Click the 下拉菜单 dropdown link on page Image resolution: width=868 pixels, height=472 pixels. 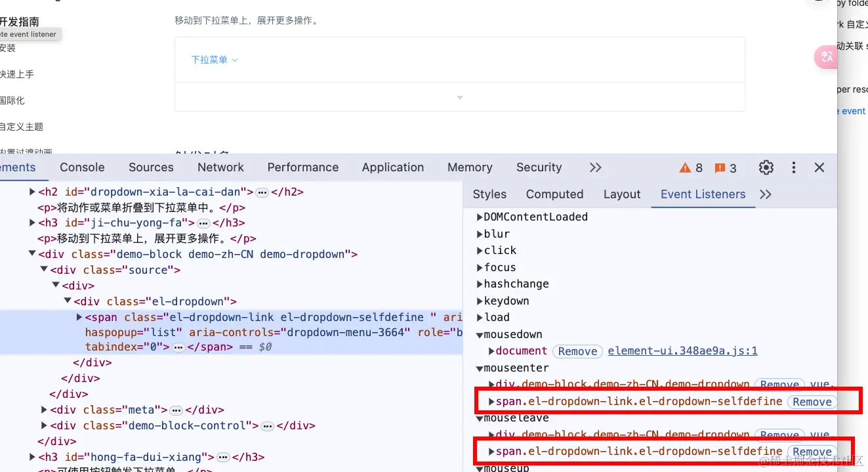[x=214, y=60]
